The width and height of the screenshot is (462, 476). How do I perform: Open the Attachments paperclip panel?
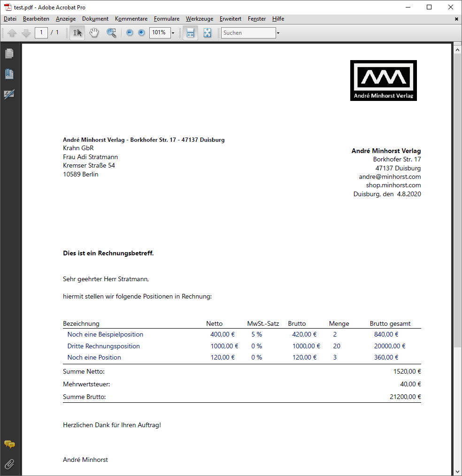click(x=9, y=464)
